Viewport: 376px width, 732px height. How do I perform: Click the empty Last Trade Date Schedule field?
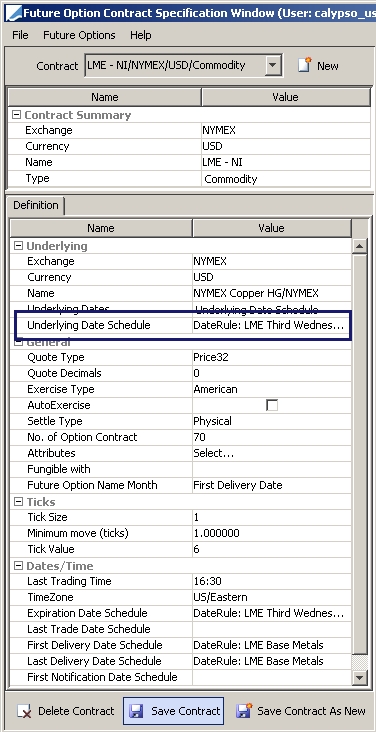point(271,629)
